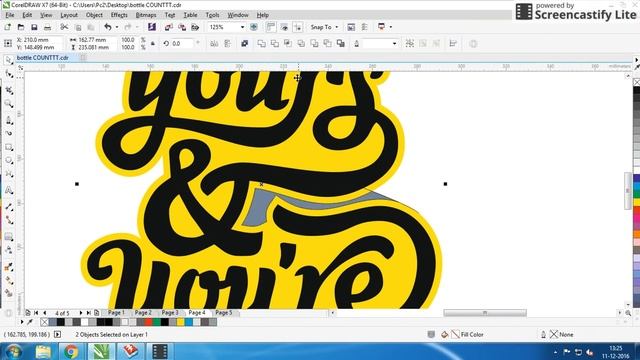Toggle Show Guidelines button
This screenshot has width=640, height=360.
pos(298,27)
